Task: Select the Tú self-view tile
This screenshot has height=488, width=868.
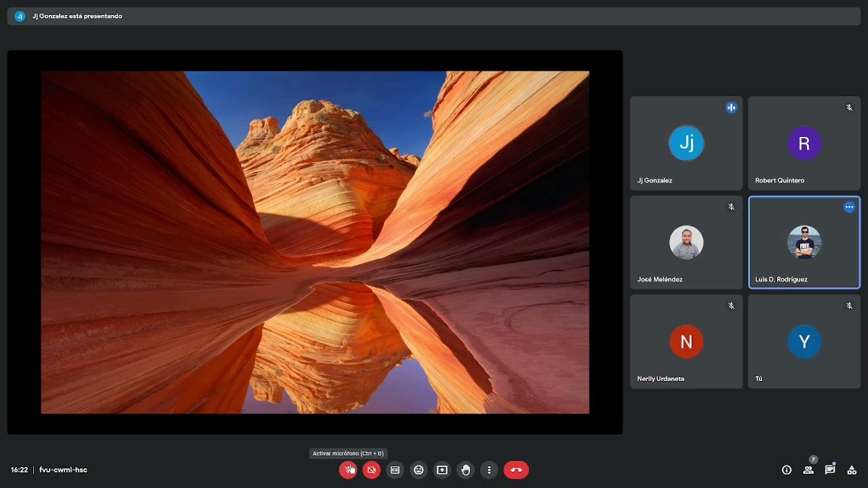Action: pyautogui.click(x=804, y=342)
